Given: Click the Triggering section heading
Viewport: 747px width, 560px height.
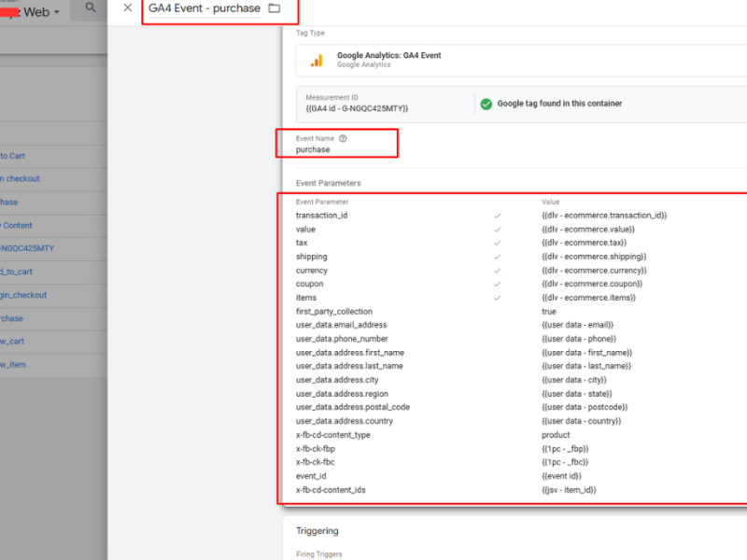Looking at the screenshot, I should pyautogui.click(x=317, y=531).
